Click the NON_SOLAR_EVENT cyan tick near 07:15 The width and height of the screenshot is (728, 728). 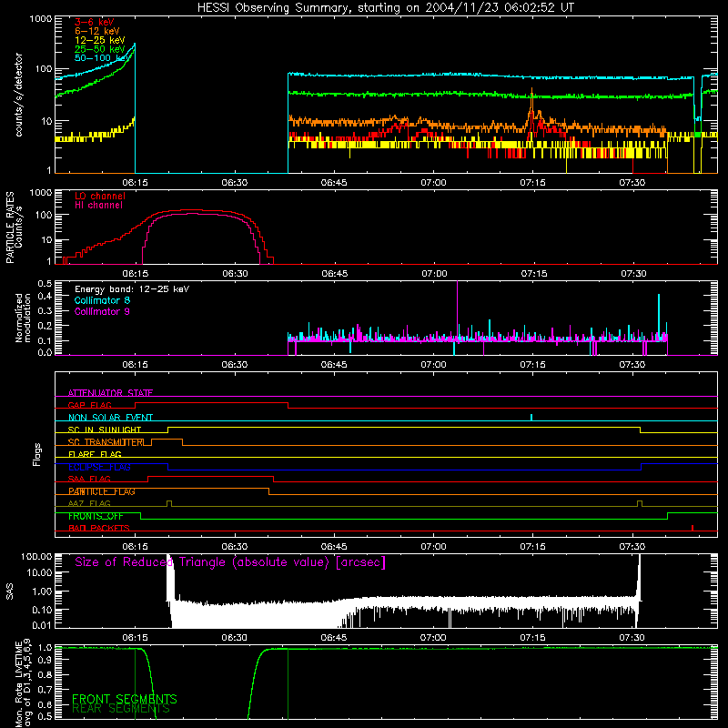click(531, 417)
